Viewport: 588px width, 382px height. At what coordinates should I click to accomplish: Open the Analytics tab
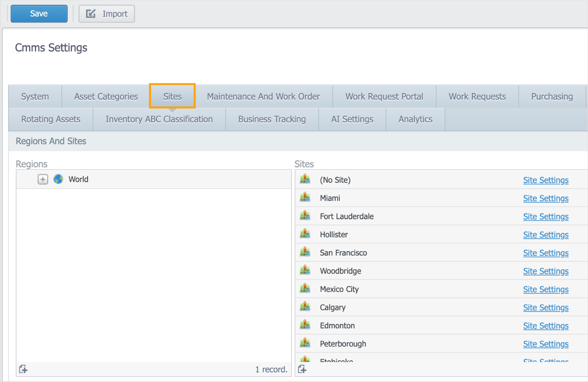click(415, 119)
